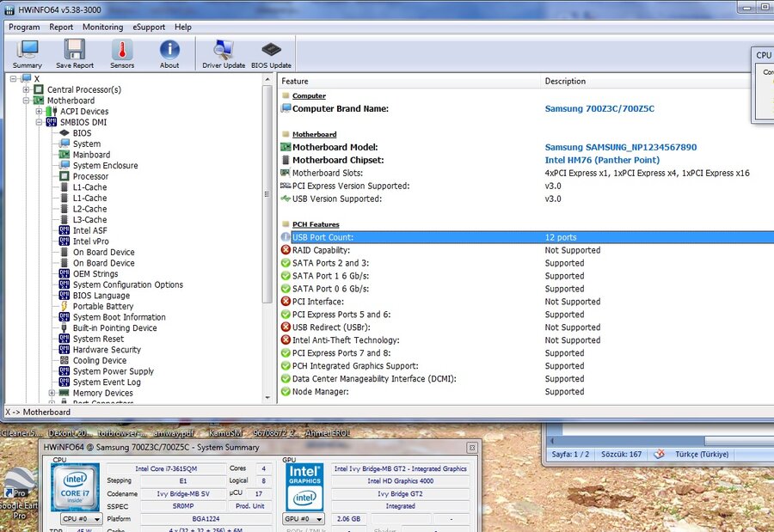Select OEM Strings tree item
The width and height of the screenshot is (774, 532).
tap(95, 274)
